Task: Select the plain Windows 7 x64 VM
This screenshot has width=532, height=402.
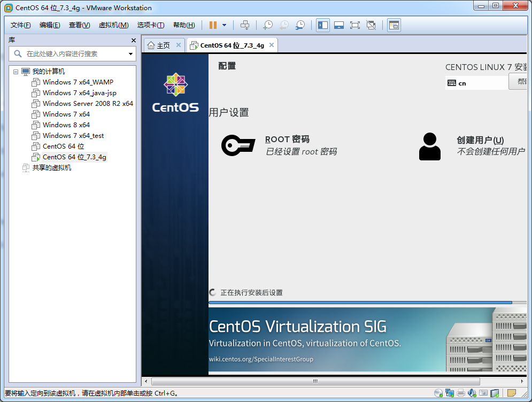Action: pyautogui.click(x=66, y=114)
